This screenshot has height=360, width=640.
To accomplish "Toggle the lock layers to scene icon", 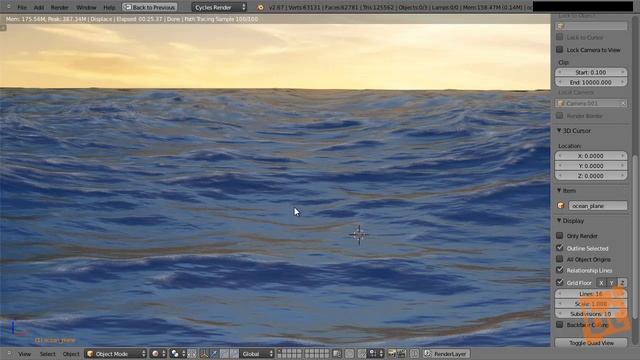I will 336,354.
